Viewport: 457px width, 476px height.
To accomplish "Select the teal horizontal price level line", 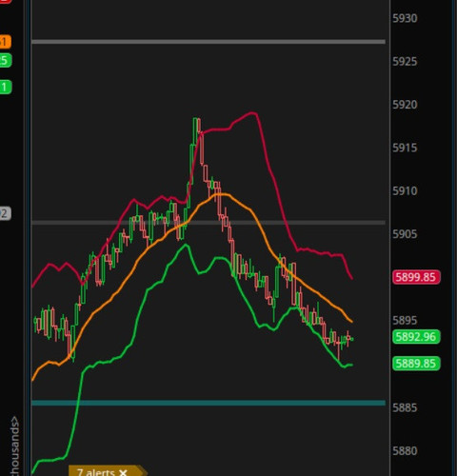I will (209, 403).
